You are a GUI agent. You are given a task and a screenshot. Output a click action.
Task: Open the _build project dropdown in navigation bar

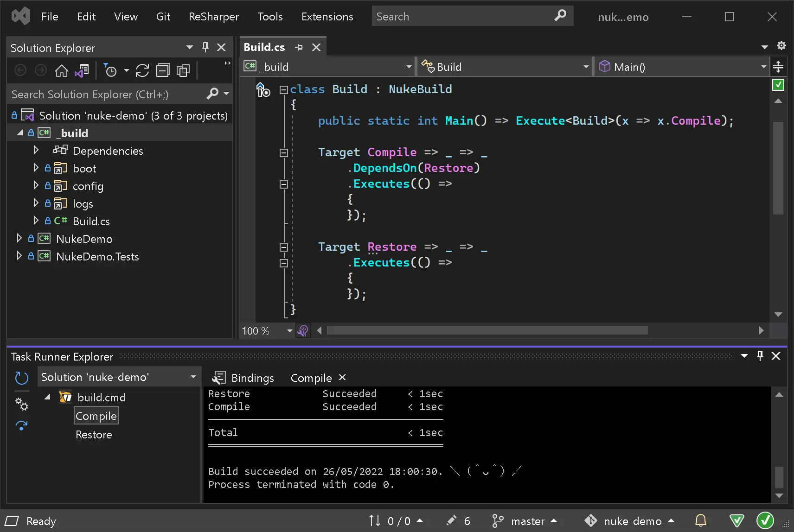(409, 67)
